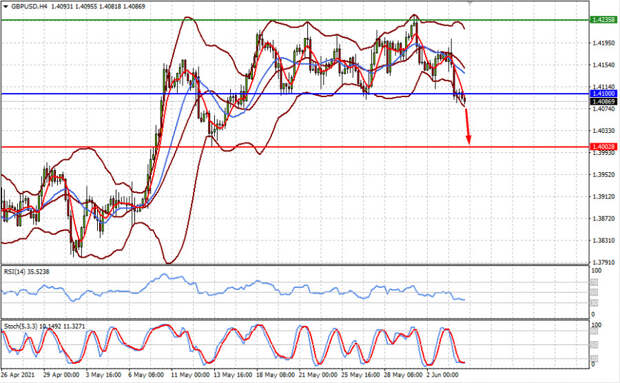Select the chart shift marker on top edge
This screenshot has width=620, height=383.
(469, 2)
